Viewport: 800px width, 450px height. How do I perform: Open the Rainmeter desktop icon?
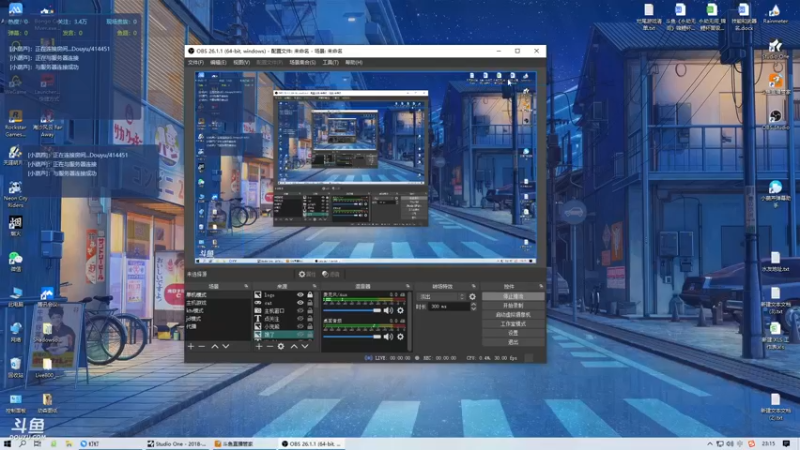coord(775,14)
